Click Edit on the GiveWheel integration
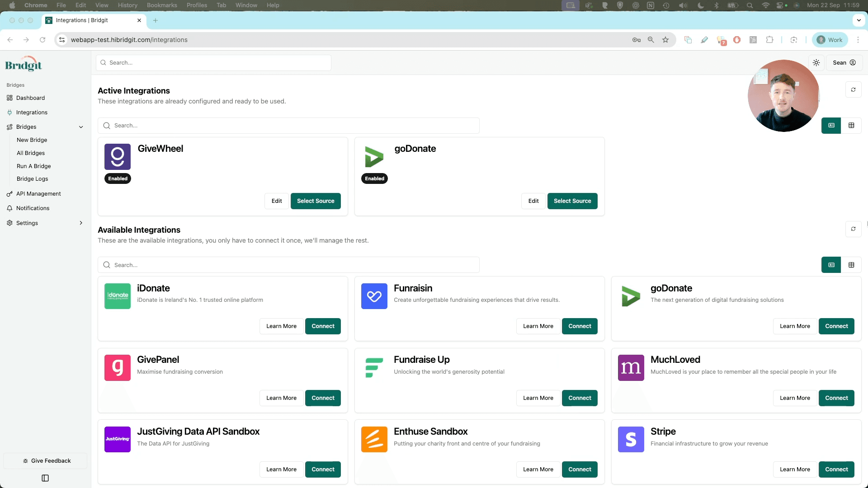Viewport: 868px width, 488px height. (x=276, y=201)
